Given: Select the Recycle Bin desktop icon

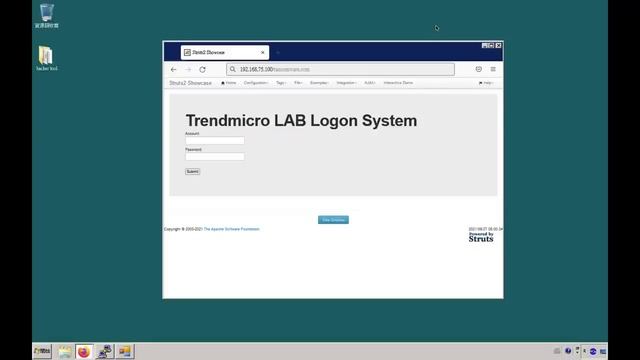Looking at the screenshot, I should pos(47,16).
